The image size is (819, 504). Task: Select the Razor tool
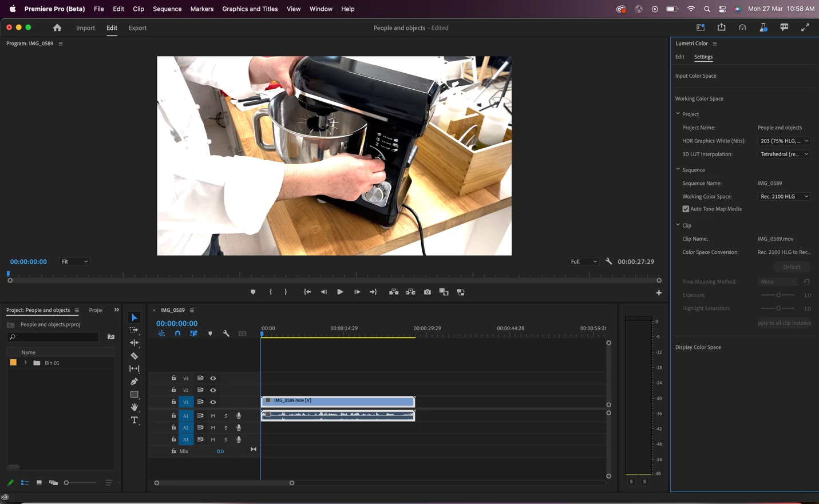point(134,356)
